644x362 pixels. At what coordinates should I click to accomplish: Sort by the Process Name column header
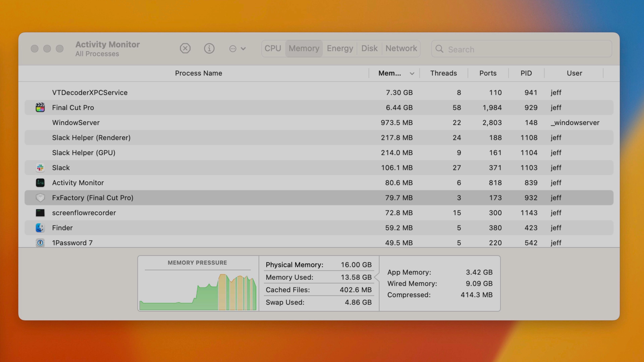(x=199, y=73)
